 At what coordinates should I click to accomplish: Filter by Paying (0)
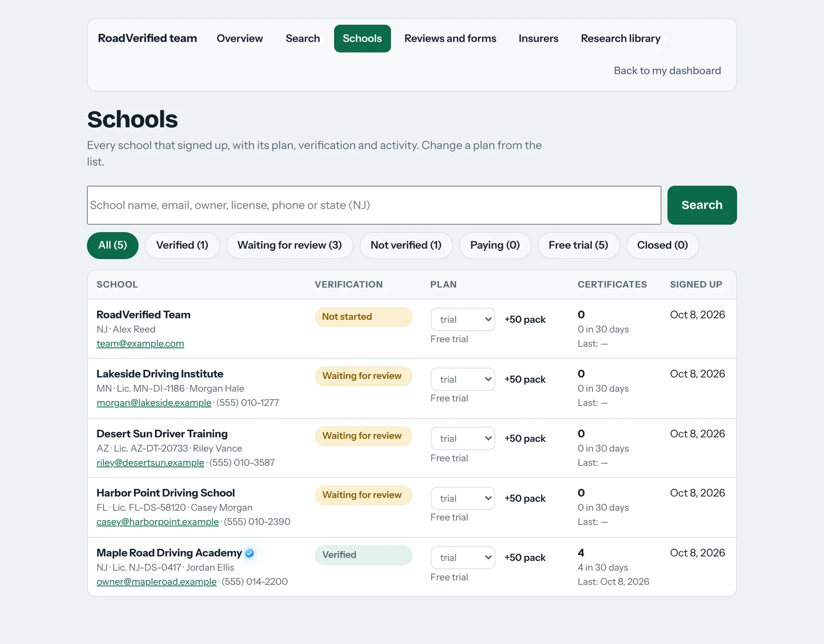495,245
